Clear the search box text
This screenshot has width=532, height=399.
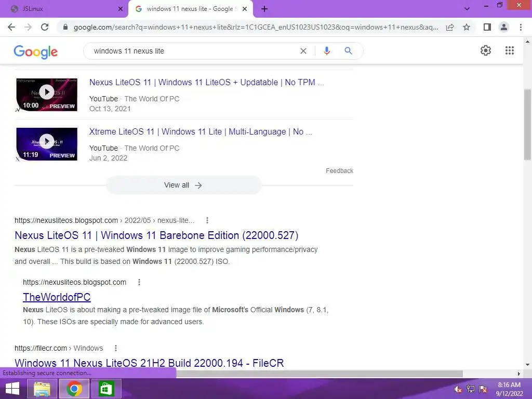click(x=303, y=51)
